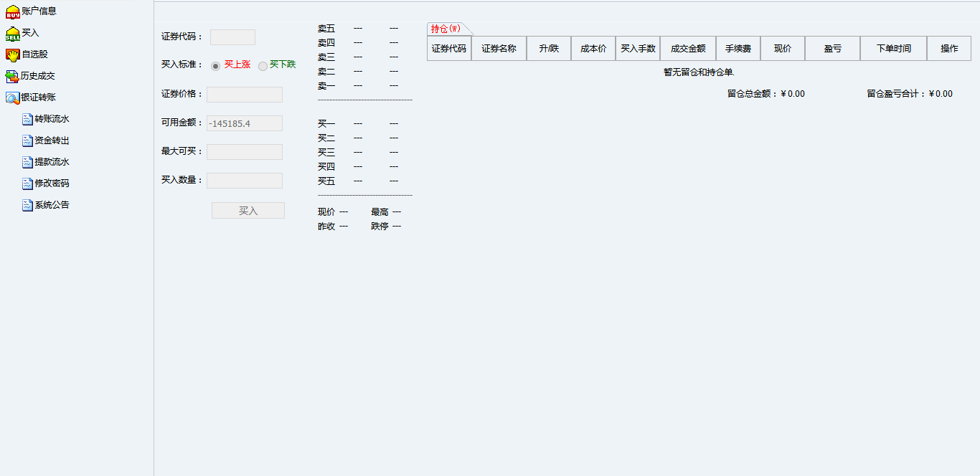Open 系统公告 from the sidebar
This screenshot has width=980, height=476.
pyautogui.click(x=51, y=205)
